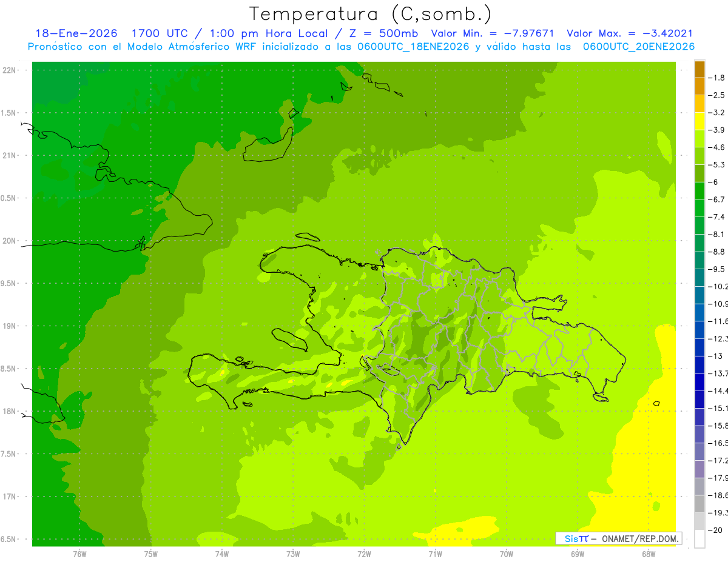Pick the gray swatch between -18.6 and -19.3
This screenshot has height=562, width=728.
(x=699, y=504)
